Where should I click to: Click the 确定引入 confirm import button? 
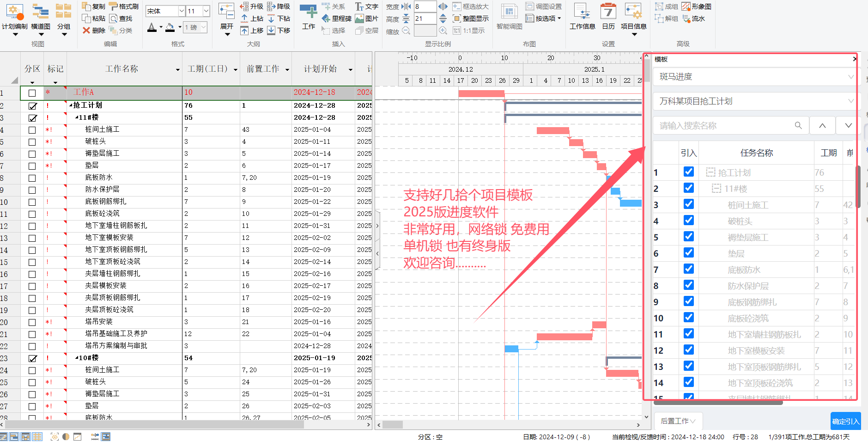pyautogui.click(x=845, y=421)
